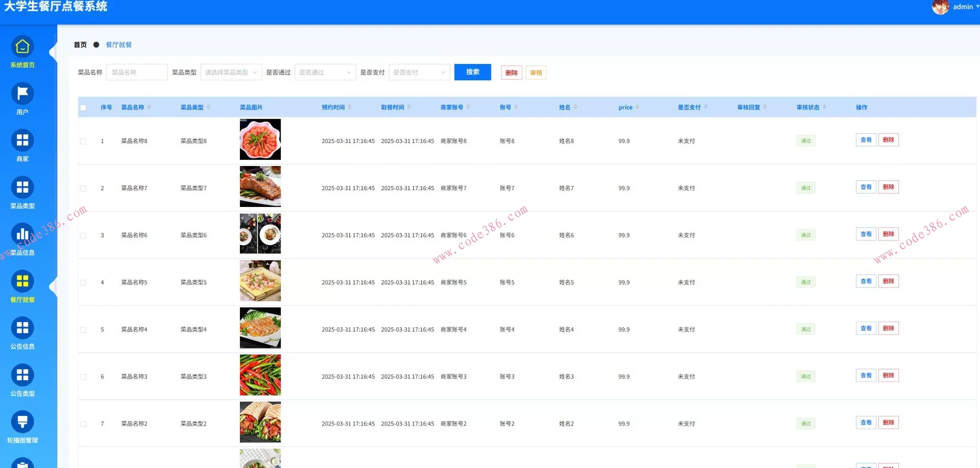Open the wrap image for 菜品名称2
The height and width of the screenshot is (468, 980).
[x=260, y=422]
